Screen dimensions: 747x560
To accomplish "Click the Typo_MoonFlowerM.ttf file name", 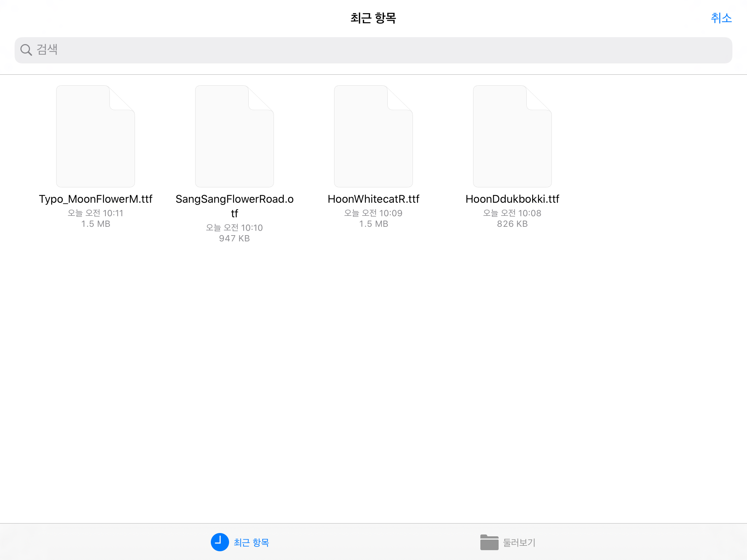I will [96, 199].
